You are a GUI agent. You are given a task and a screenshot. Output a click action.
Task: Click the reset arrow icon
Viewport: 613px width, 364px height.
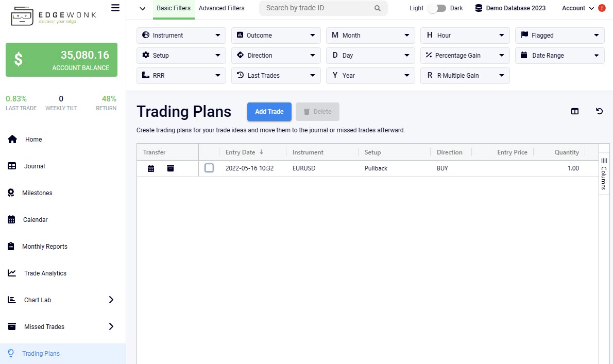[x=599, y=111]
